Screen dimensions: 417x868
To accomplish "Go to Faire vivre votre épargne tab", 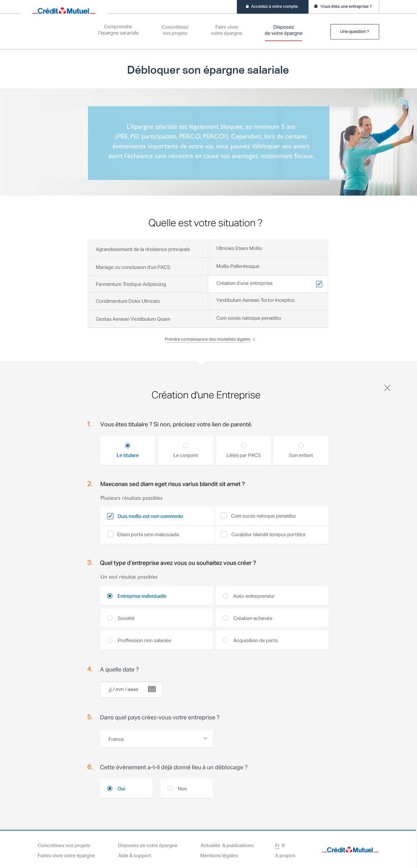I will click(226, 30).
